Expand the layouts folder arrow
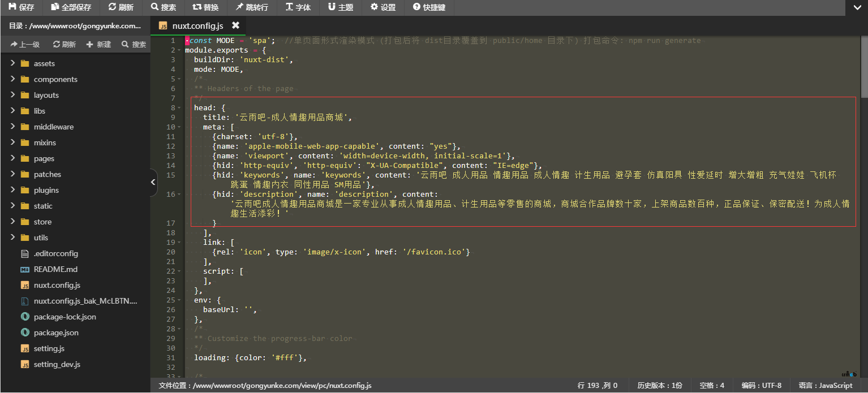Screen dimensions: 868x393 coord(12,95)
